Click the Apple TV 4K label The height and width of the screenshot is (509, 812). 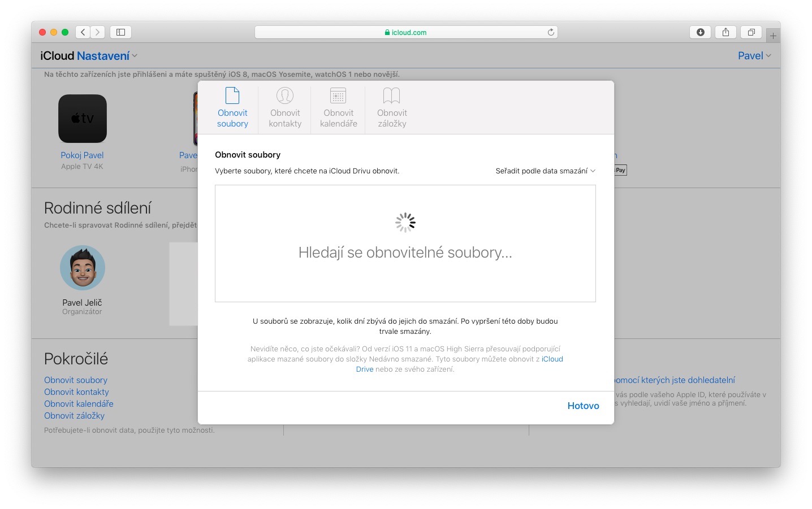point(82,166)
